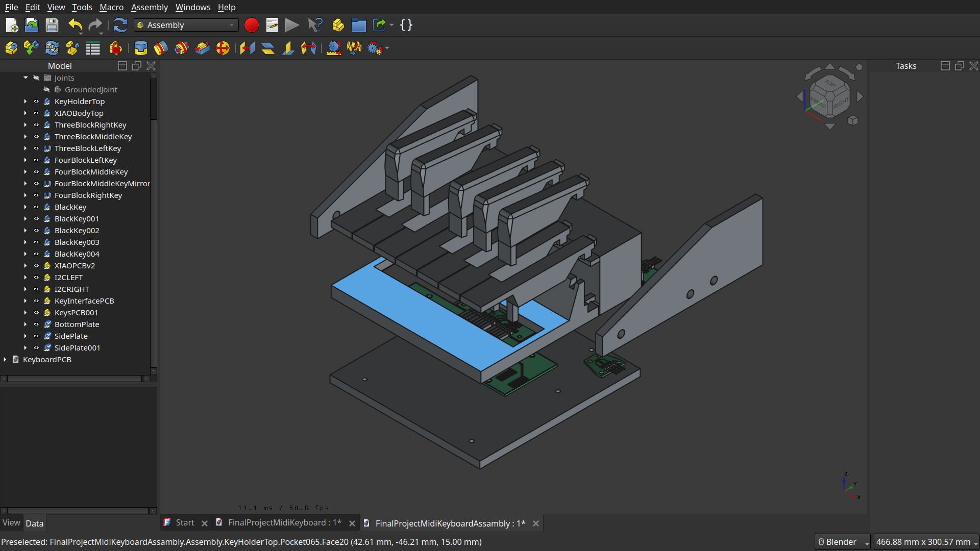This screenshot has height=551, width=980.
Task: Create a new document
Action: click(x=11, y=25)
